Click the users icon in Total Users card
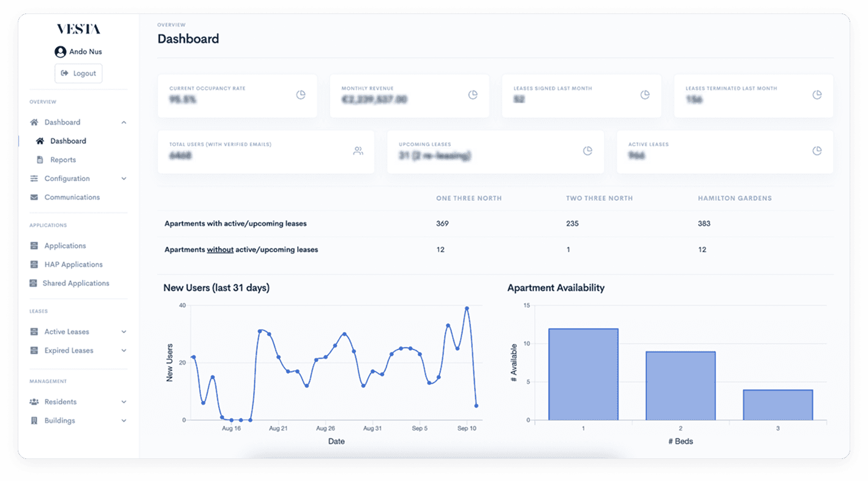868x481 pixels. tap(358, 151)
